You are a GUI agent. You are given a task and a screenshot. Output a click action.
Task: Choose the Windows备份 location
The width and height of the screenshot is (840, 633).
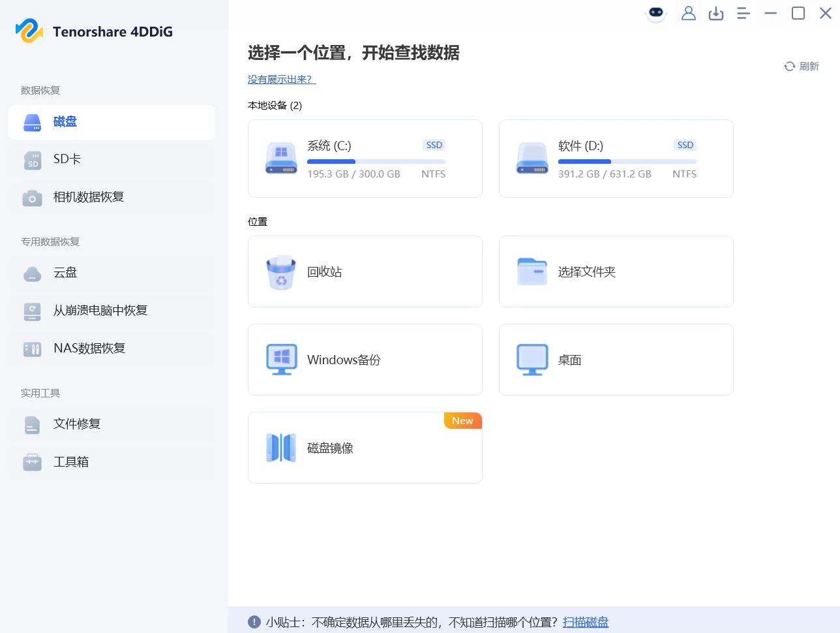coord(365,360)
